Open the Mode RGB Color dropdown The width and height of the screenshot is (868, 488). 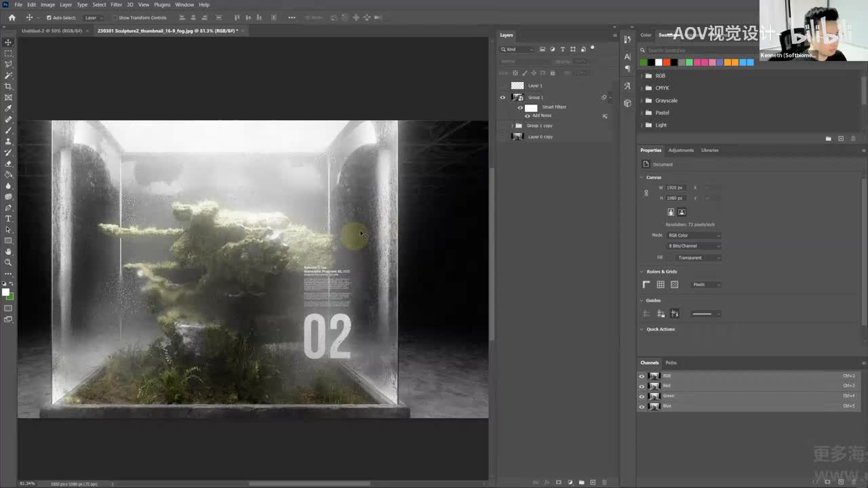click(694, 235)
